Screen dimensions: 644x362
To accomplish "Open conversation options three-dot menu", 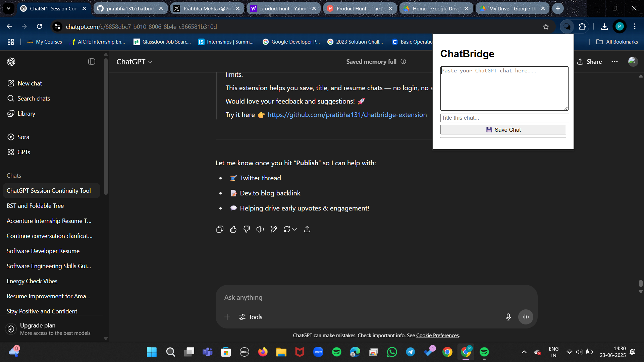I will pos(614,62).
